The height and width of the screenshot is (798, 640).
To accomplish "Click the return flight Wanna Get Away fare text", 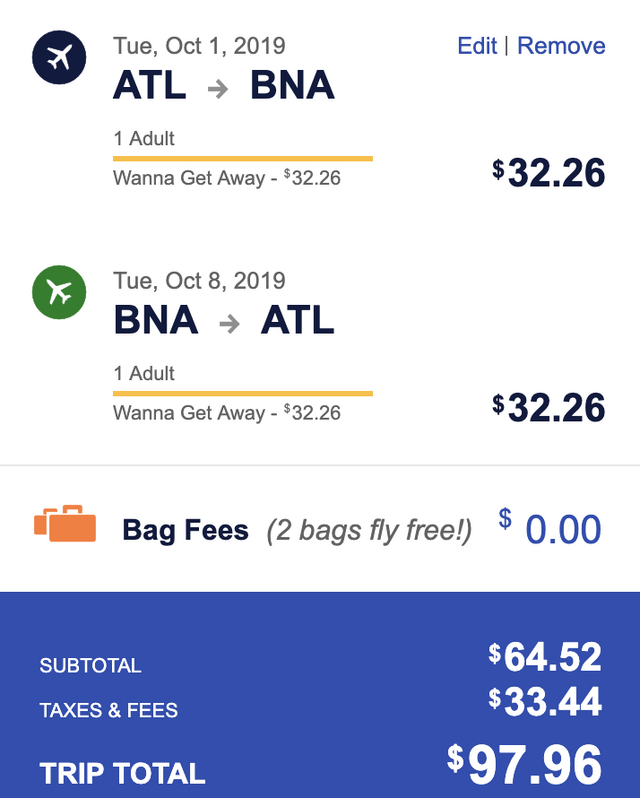I will [x=227, y=413].
